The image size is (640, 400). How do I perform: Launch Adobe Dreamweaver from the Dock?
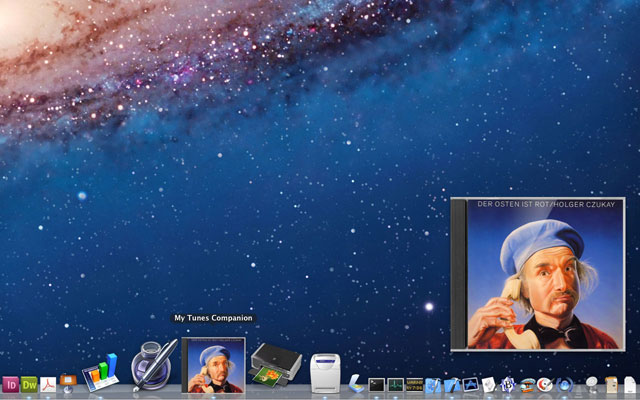pyautogui.click(x=29, y=384)
